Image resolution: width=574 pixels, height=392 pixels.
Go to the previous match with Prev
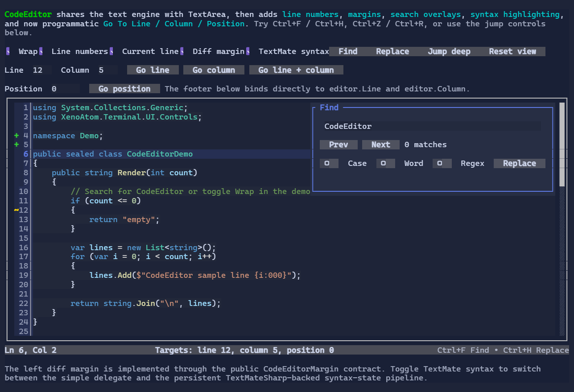[339, 145]
